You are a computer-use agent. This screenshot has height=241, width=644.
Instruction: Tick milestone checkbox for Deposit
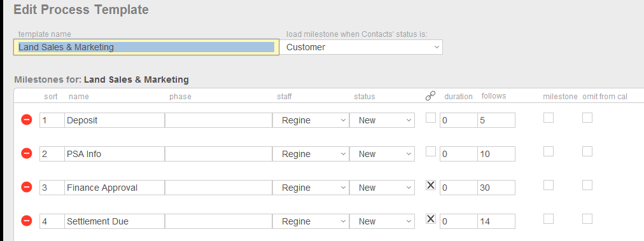[x=549, y=118]
